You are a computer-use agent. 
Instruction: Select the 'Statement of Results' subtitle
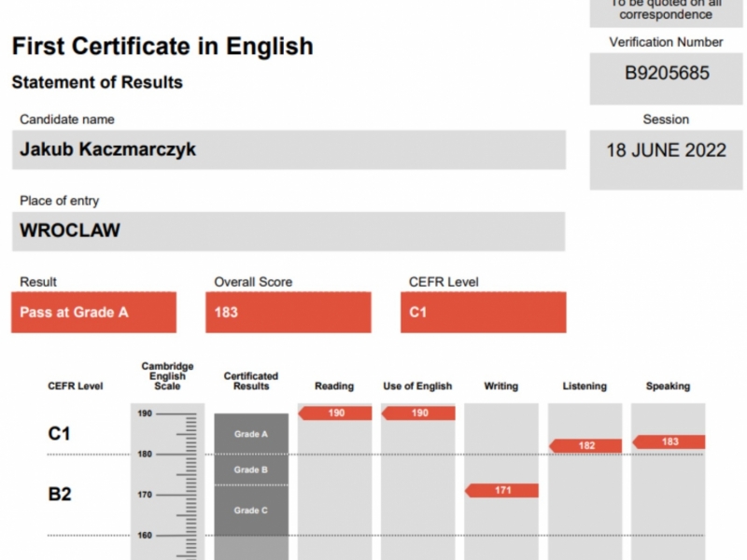click(97, 82)
